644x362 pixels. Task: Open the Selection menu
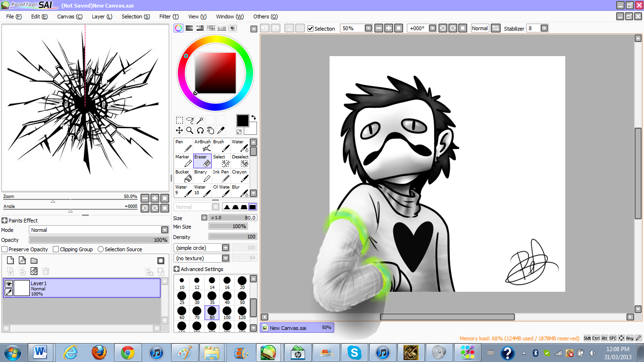coord(136,16)
